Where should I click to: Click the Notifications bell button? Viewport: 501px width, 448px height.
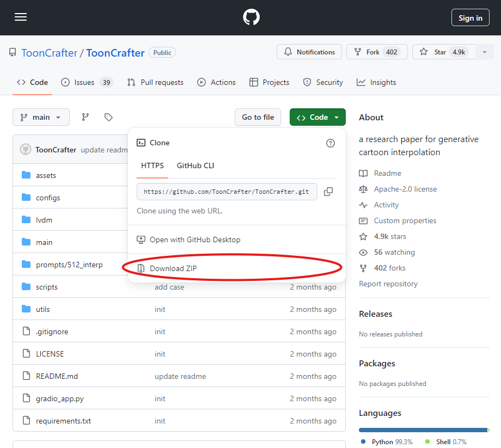(x=309, y=52)
